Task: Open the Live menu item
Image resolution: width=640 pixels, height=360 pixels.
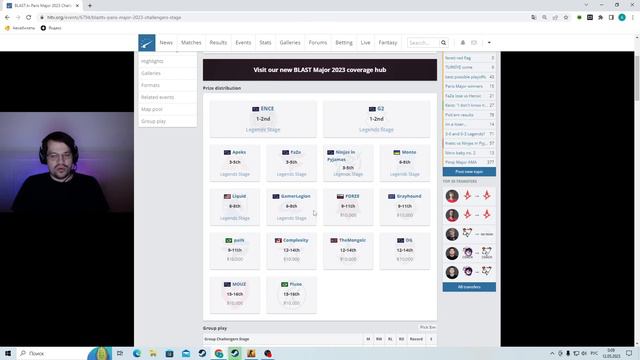Action: coord(365,42)
